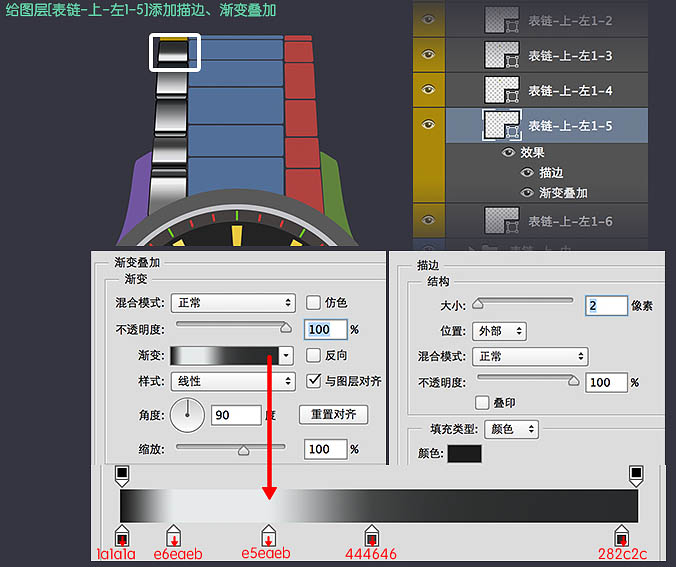This screenshot has height=567, width=676.
Task: Hide the 渐变叠加 gradient overlay effect
Action: point(527,192)
